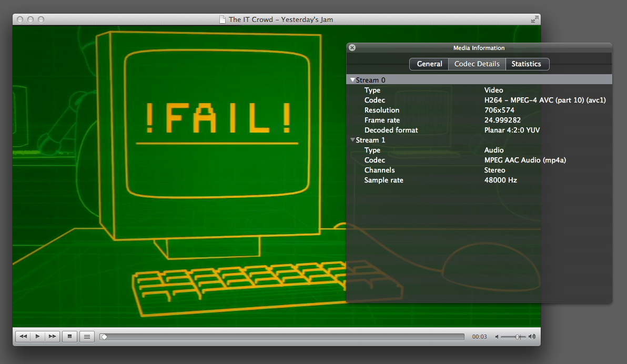Click the 'Decoded format' label

(x=391, y=130)
